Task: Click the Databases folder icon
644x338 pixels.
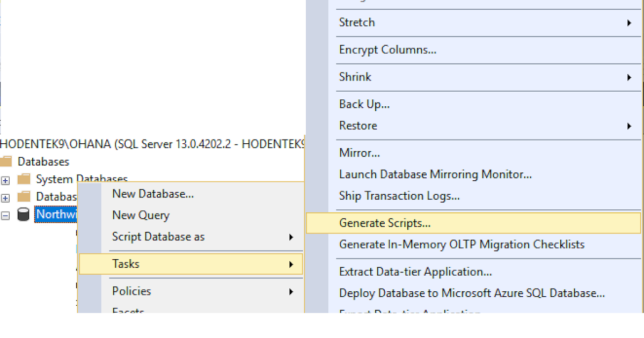Action: [8, 161]
